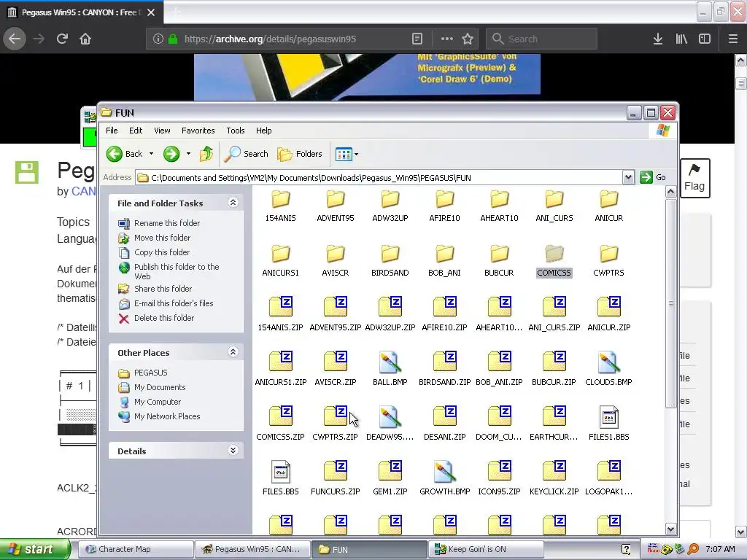Click the file list scroll-down arrow
This screenshot has width=747, height=560.
point(670,529)
